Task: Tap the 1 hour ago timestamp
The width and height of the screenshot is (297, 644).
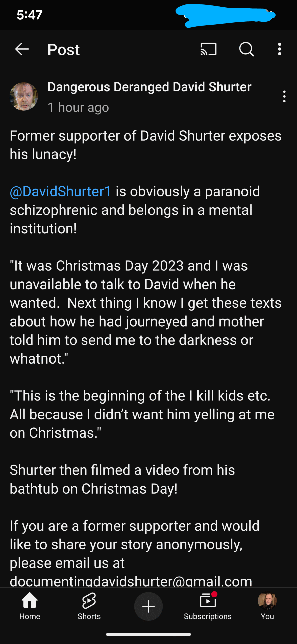Action: point(78,108)
